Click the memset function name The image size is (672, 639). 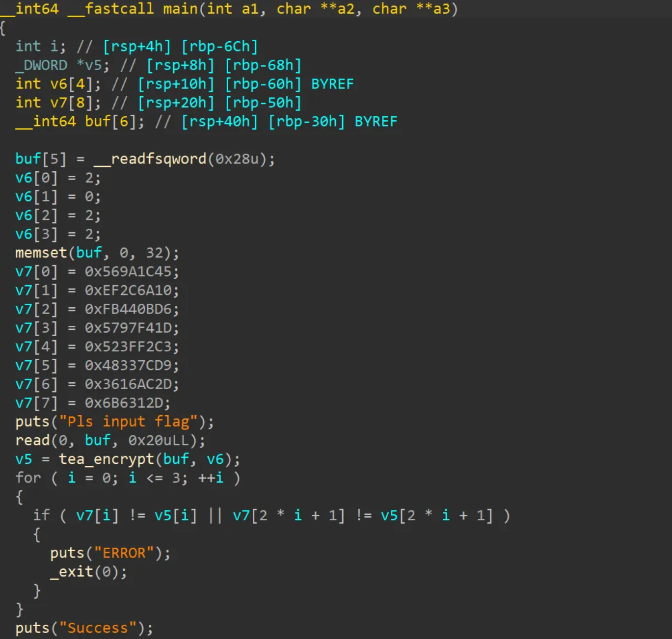click(x=41, y=253)
